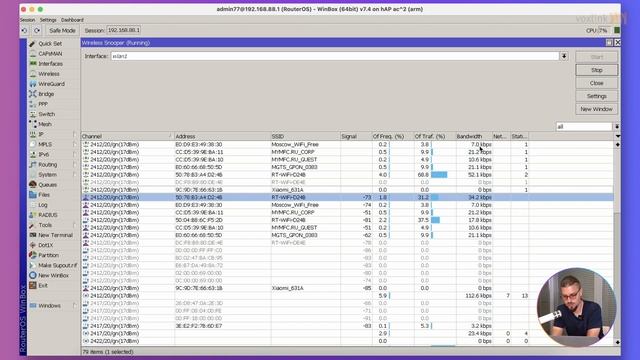Click Exit in the sidebar
Image resolution: width=640 pixels, height=360 pixels.
pos(43,285)
